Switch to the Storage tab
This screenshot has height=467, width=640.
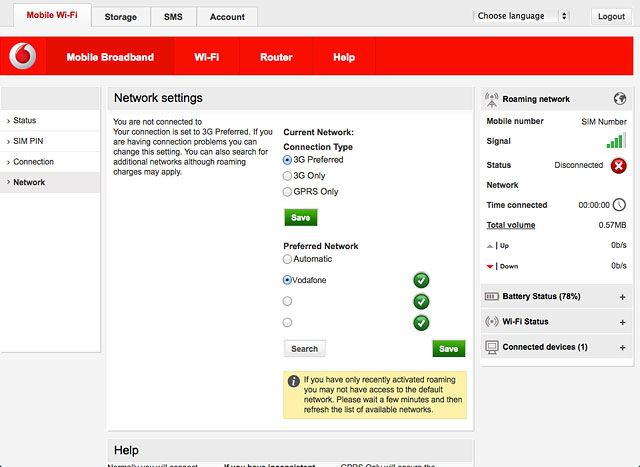(120, 17)
